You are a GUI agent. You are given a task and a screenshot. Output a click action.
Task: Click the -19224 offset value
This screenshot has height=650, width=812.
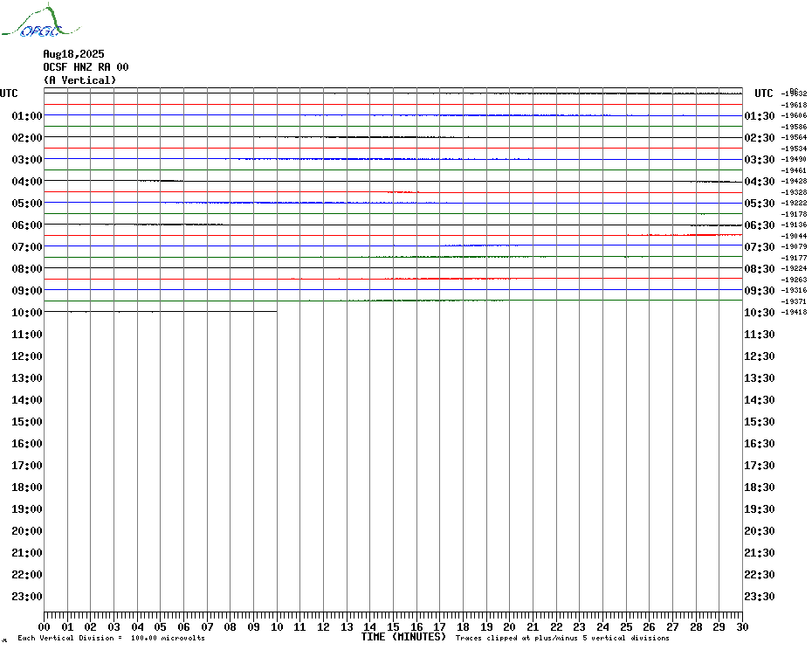794,268
